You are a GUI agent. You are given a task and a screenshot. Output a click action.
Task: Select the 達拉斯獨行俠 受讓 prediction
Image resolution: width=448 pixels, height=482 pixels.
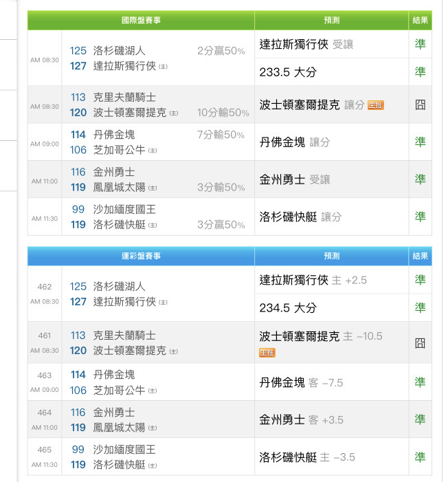[306, 44]
